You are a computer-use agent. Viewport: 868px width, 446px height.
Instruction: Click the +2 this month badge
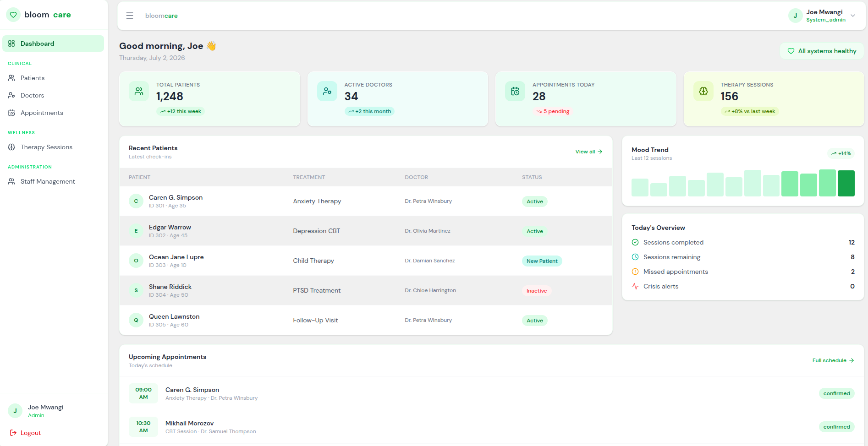[x=369, y=111]
